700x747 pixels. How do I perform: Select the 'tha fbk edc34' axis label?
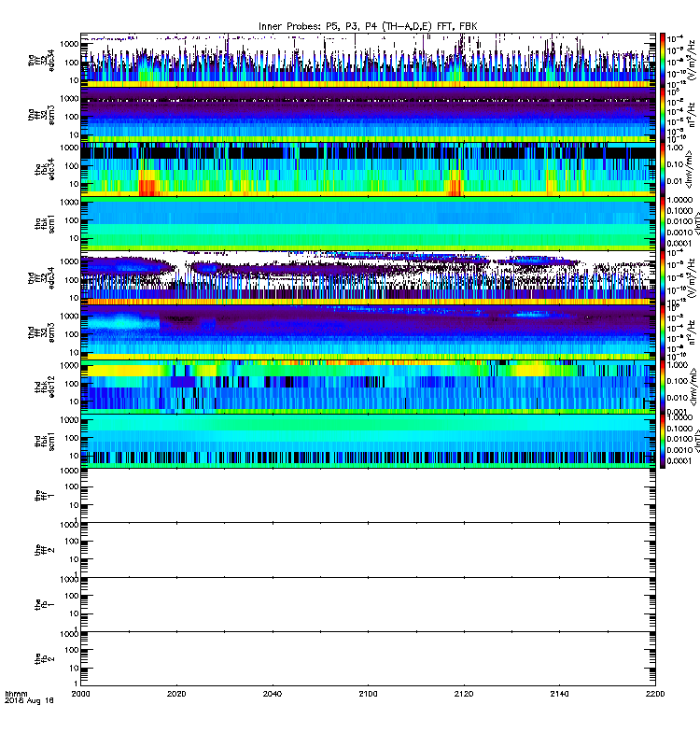(x=45, y=169)
